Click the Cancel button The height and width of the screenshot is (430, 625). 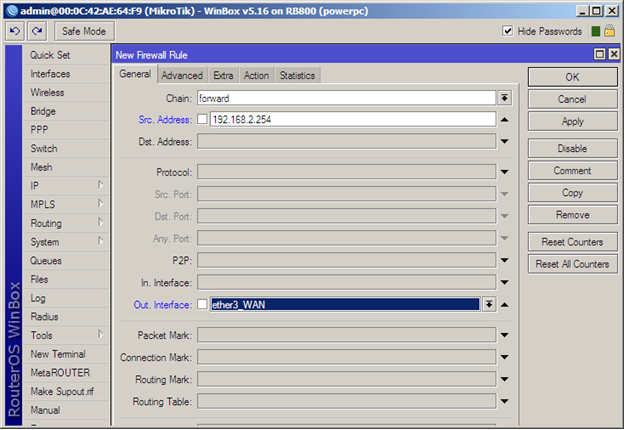tap(572, 99)
